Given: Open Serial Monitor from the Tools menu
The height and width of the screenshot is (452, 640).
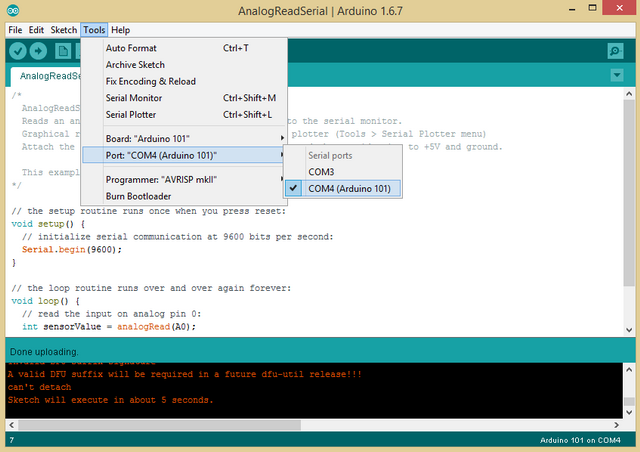Looking at the screenshot, I should pos(184,98).
